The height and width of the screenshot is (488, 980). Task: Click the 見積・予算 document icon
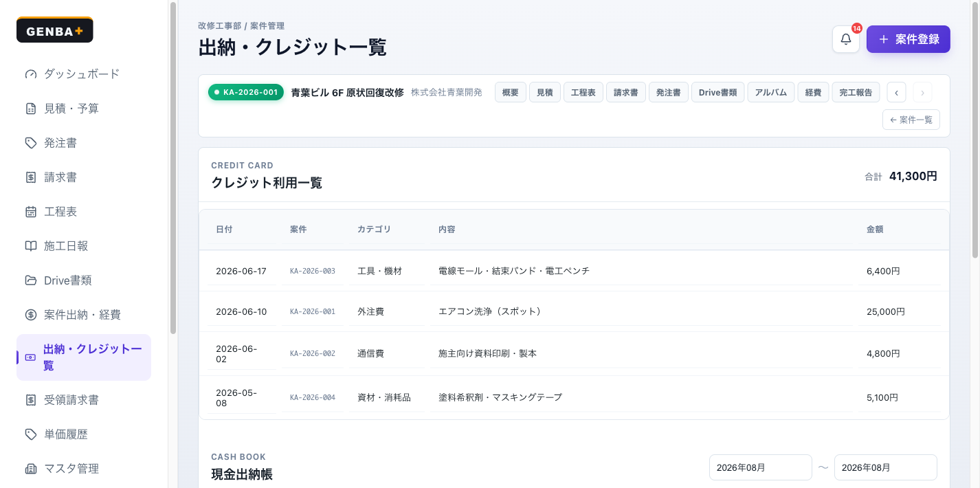point(31,109)
